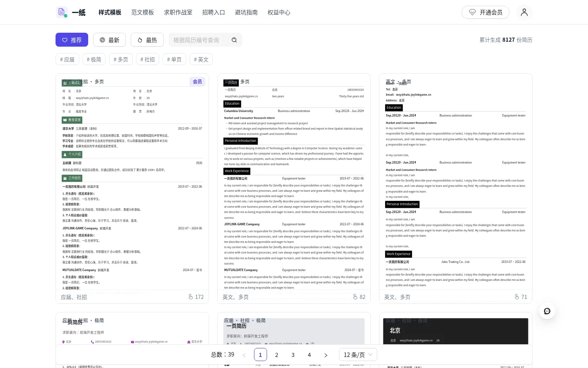The width and height of the screenshot is (588, 368).
Task: Go to page 2
Action: pyautogui.click(x=277, y=355)
